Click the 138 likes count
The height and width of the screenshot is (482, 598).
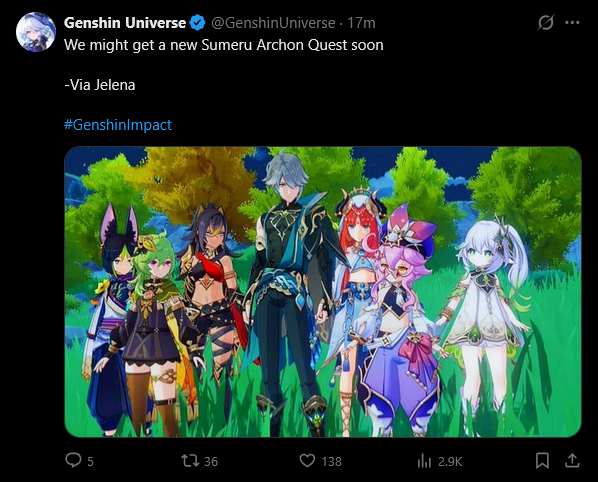[331, 461]
